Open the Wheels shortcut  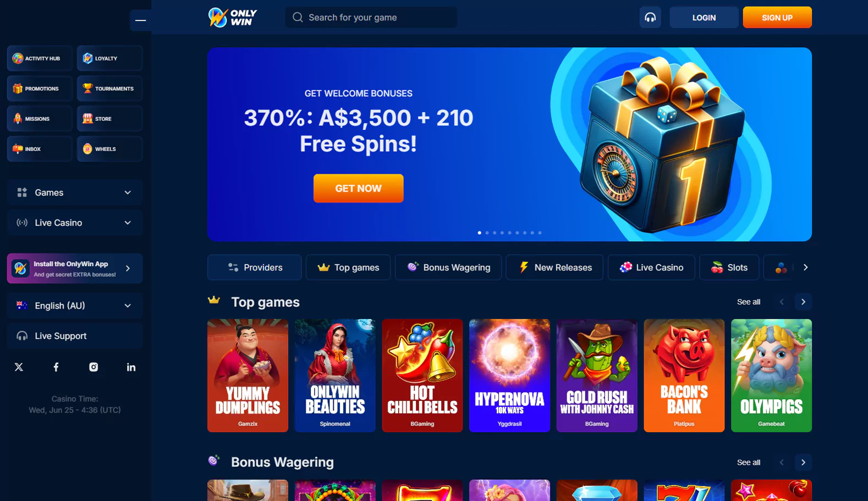(109, 149)
